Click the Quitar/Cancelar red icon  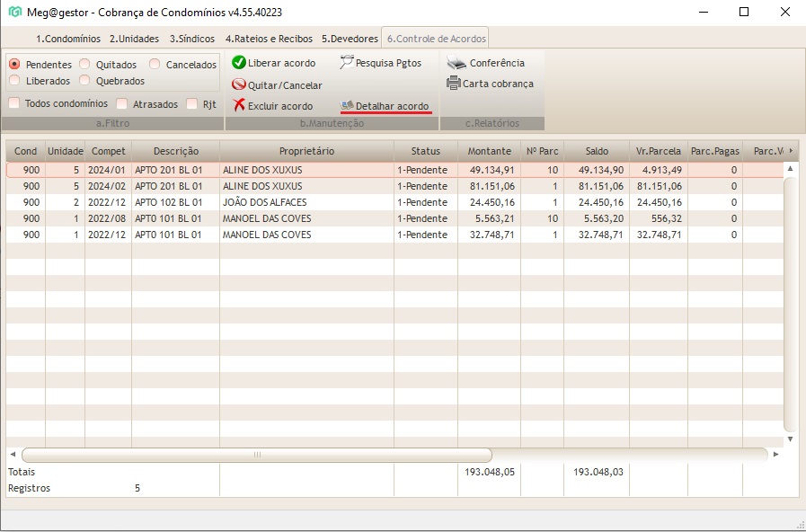239,84
